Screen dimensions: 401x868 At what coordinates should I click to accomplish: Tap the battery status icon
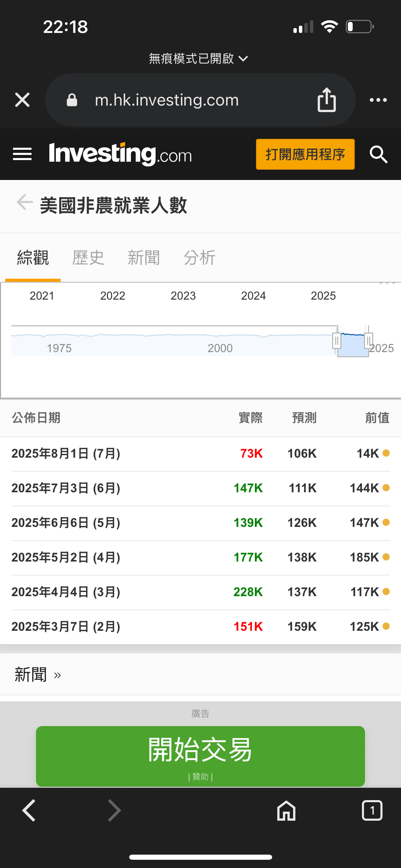point(360,27)
